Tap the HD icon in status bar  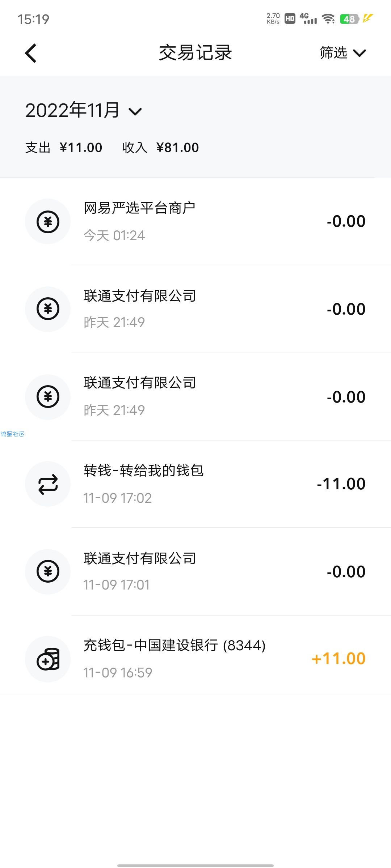point(290,19)
